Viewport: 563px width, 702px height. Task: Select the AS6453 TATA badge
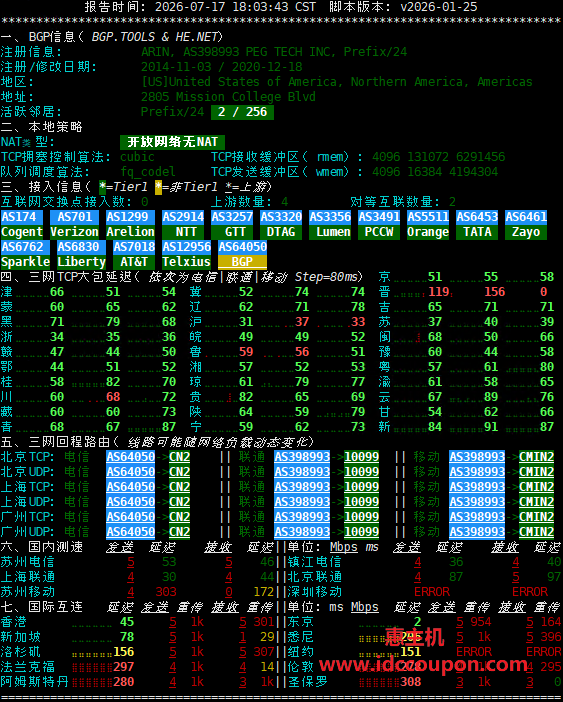477,225
